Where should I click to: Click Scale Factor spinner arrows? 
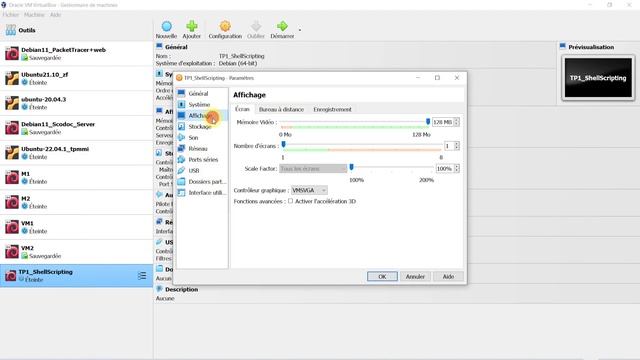[x=456, y=169]
